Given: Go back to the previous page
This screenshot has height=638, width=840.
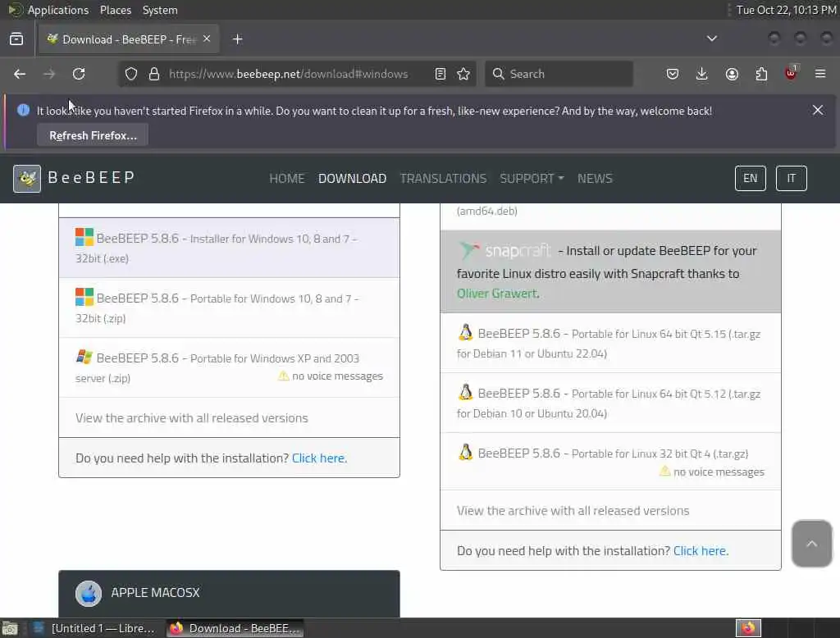Looking at the screenshot, I should 20,74.
